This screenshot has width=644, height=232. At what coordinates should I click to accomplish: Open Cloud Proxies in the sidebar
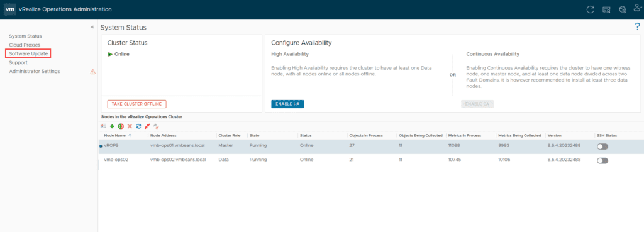25,45
